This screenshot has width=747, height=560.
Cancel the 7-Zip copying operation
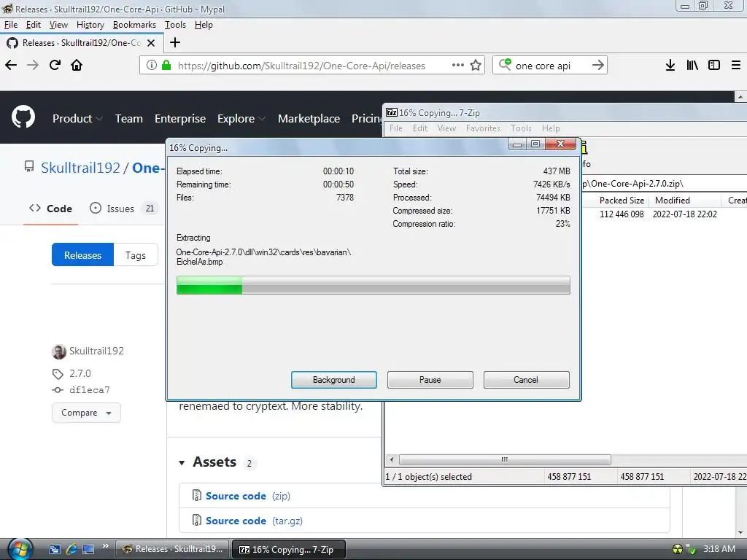coord(526,380)
